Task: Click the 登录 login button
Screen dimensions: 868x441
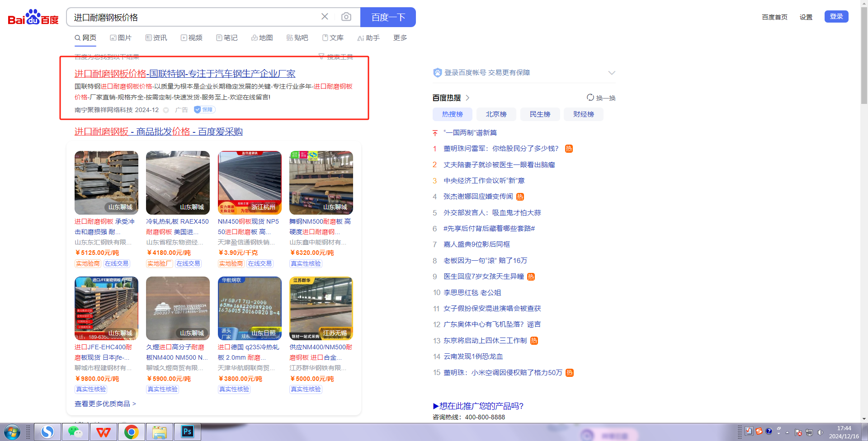Action: point(836,17)
